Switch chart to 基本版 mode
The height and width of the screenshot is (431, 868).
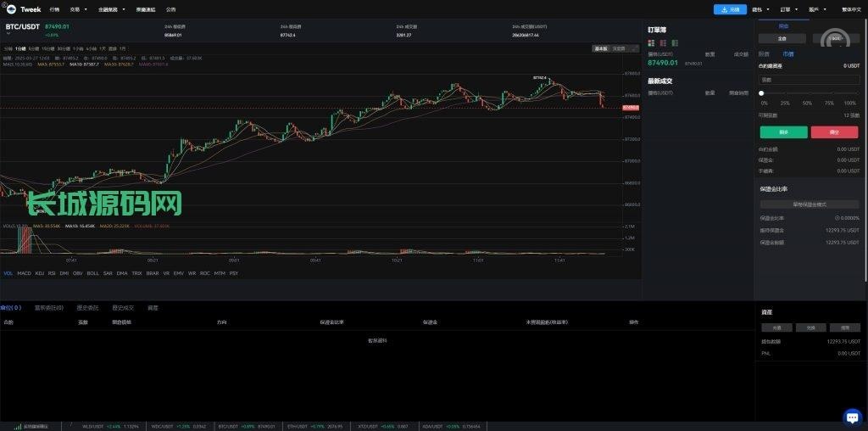tap(600, 48)
